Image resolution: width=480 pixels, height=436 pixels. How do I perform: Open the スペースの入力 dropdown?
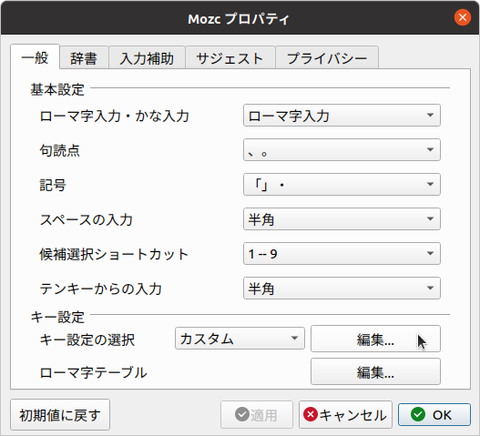click(x=342, y=219)
